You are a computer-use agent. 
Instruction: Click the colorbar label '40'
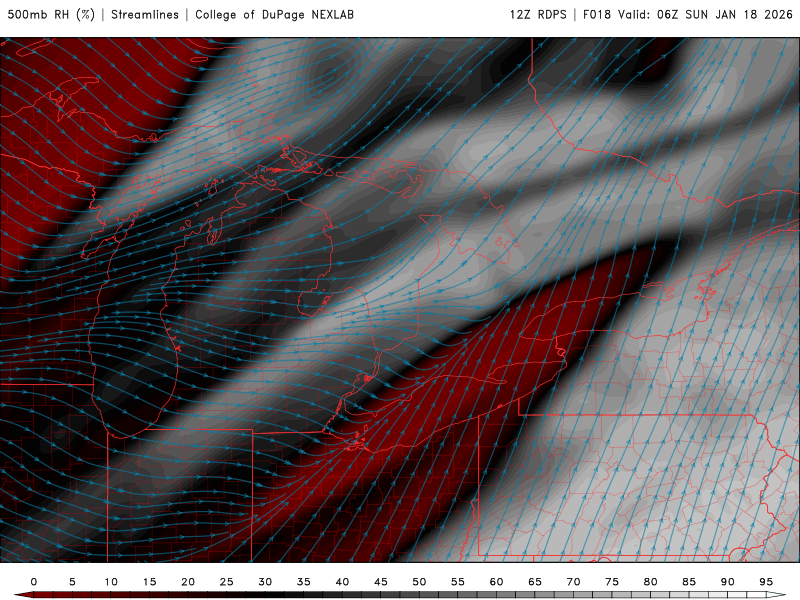(x=342, y=582)
